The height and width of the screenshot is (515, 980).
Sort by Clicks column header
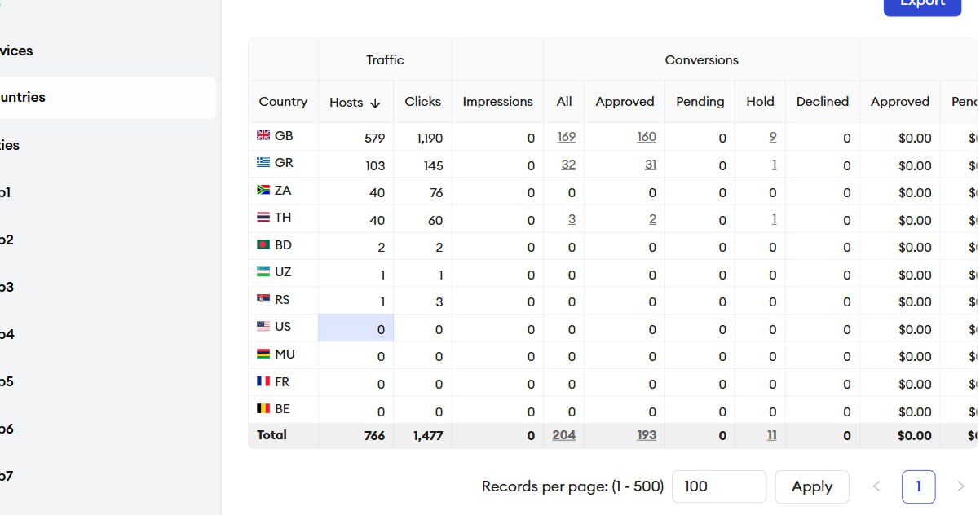(422, 102)
